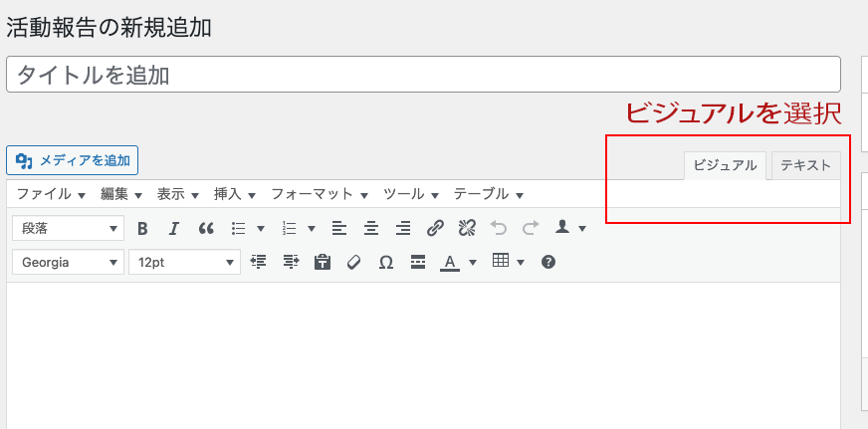Apply the text color
This screenshot has width=868, height=429.
tap(450, 262)
